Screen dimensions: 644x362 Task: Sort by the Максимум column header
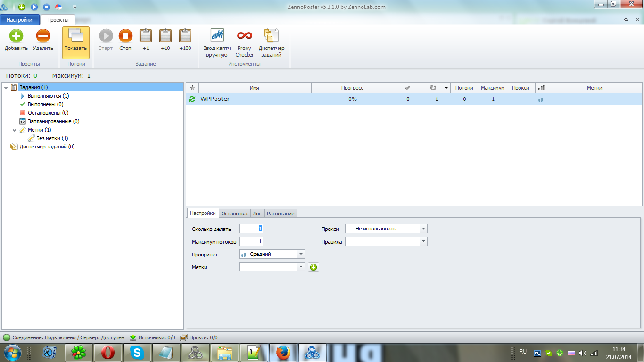[493, 88]
